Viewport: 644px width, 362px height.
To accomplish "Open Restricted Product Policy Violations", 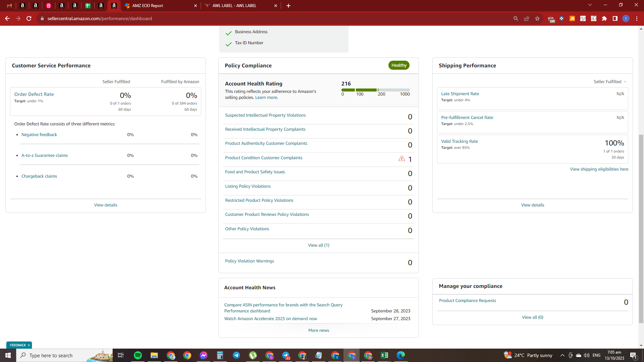I will [259, 200].
